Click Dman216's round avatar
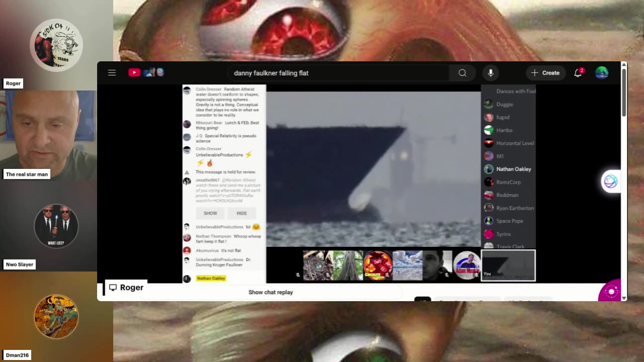644x362 pixels. (56, 317)
